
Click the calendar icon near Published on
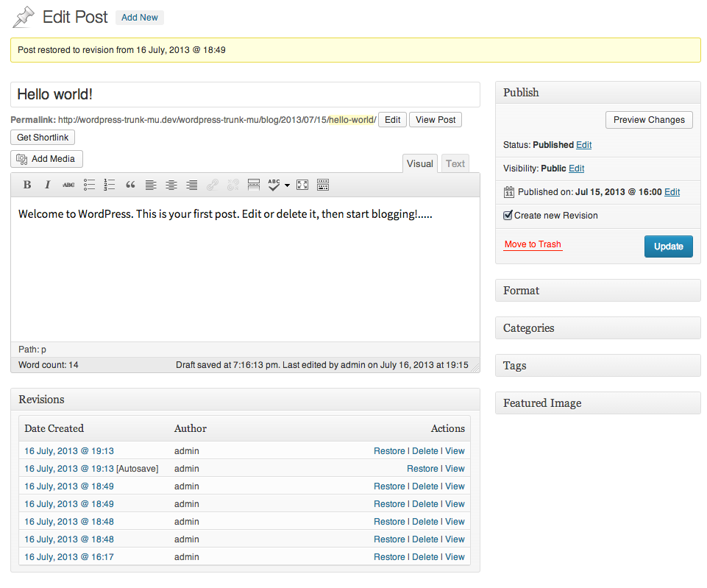point(508,192)
